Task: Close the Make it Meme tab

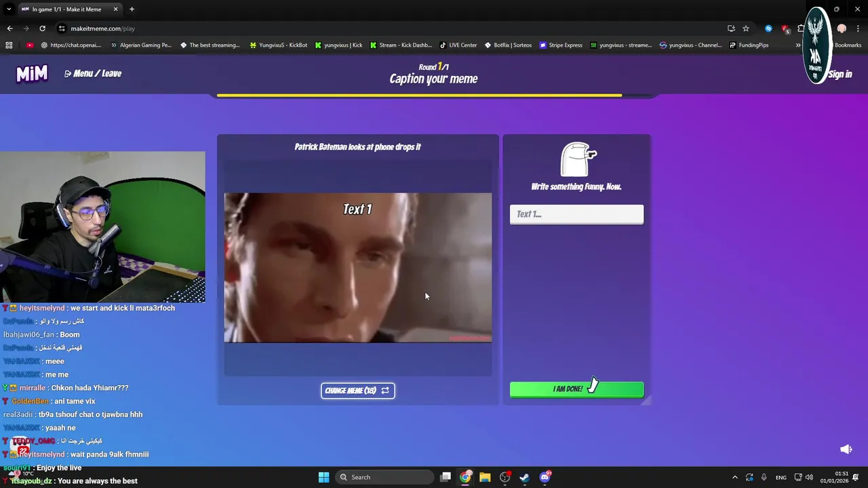Action: point(115,9)
